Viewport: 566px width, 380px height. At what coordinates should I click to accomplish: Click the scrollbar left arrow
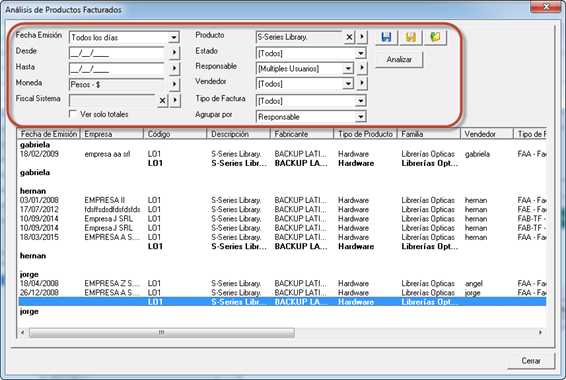pyautogui.click(x=23, y=332)
